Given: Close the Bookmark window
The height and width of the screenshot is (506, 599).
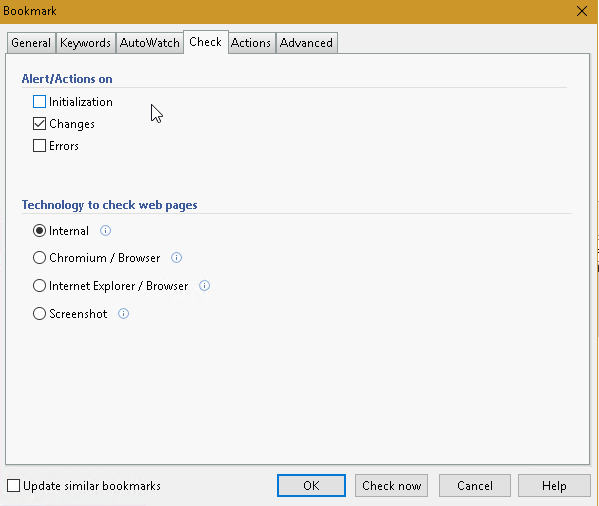Looking at the screenshot, I should [582, 11].
